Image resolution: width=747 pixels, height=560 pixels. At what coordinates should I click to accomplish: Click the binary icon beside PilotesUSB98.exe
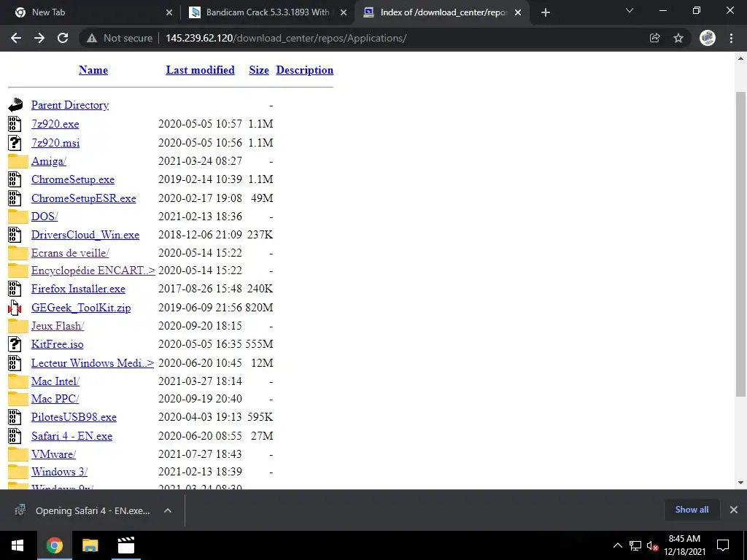tap(15, 417)
